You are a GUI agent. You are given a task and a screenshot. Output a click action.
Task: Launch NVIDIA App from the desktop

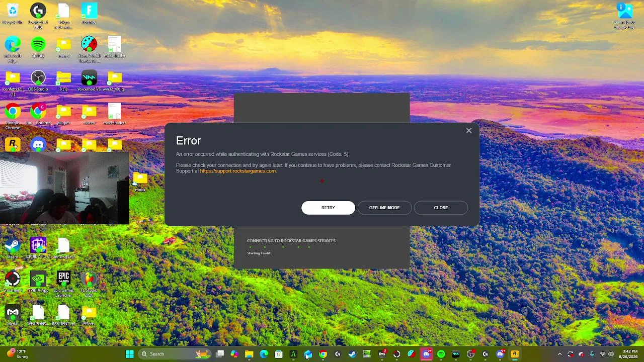click(x=38, y=282)
